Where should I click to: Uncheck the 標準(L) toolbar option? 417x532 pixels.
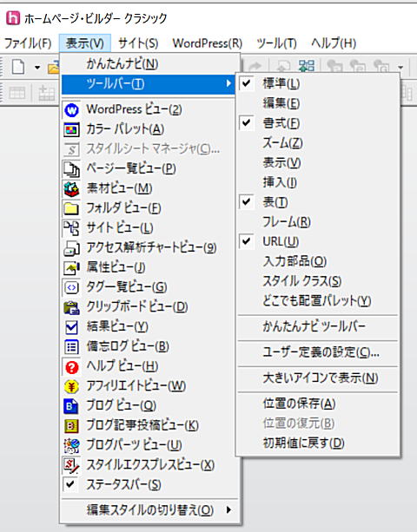pyautogui.click(x=247, y=83)
